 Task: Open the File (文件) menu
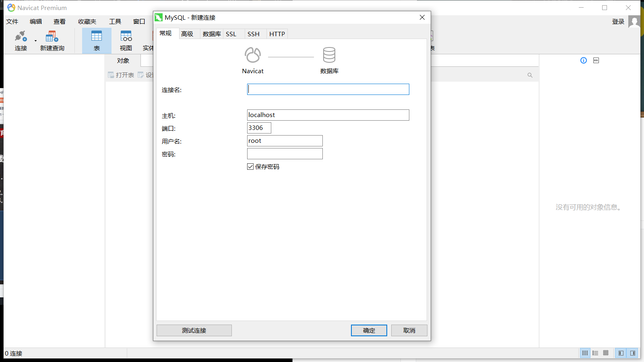click(x=12, y=22)
